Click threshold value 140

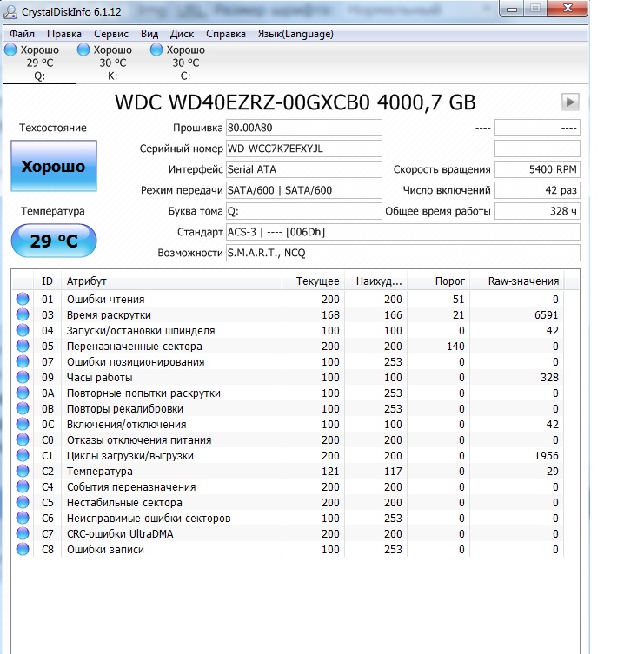coord(455,347)
